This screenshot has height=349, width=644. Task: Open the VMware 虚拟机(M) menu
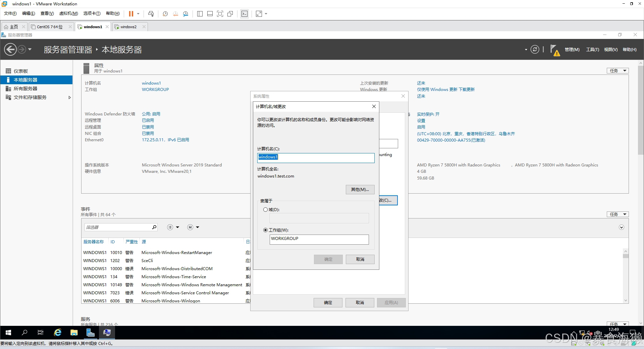(68, 13)
